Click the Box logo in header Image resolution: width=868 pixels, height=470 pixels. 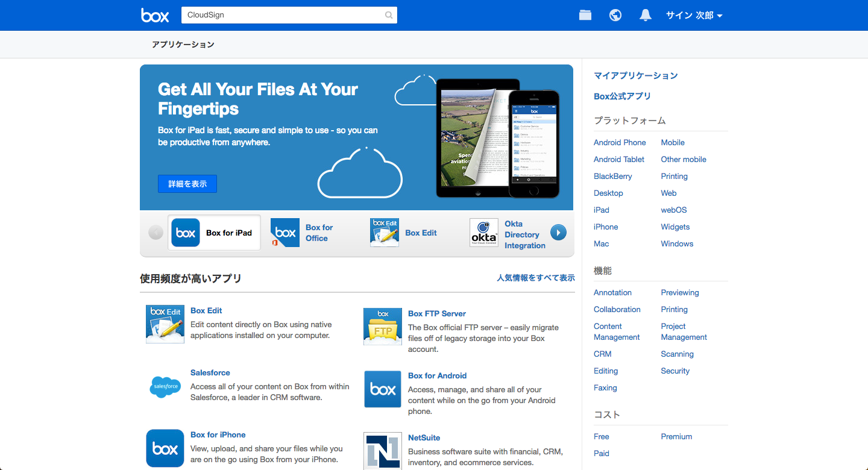(155, 15)
